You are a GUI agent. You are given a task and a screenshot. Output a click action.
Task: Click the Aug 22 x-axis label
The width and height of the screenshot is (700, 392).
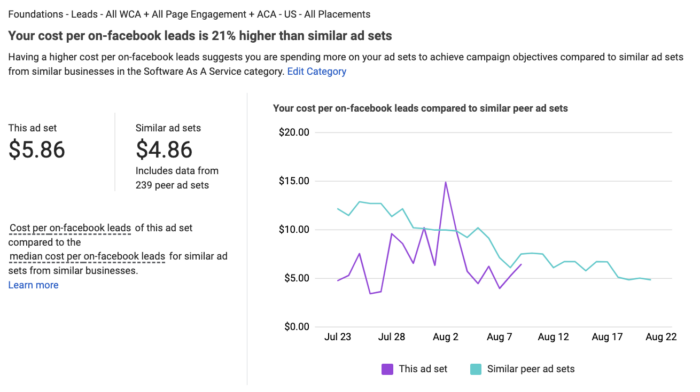[661, 337]
